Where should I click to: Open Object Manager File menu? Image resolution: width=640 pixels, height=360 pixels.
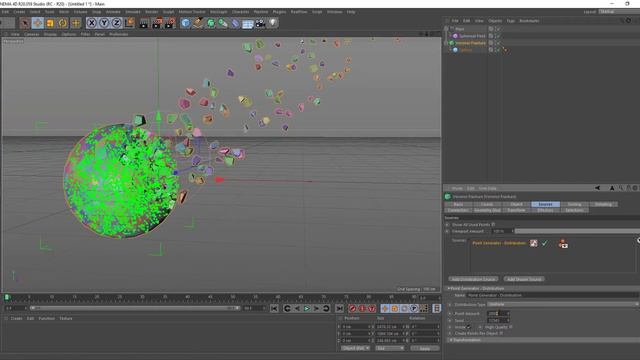(x=455, y=20)
